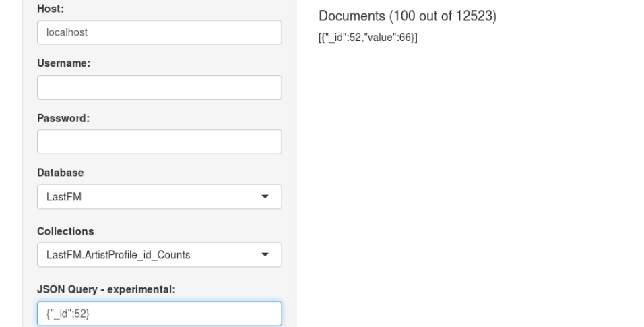This screenshot has width=644, height=327.
Task: Click the Collections dropdown arrow icon
Action: pos(265,255)
